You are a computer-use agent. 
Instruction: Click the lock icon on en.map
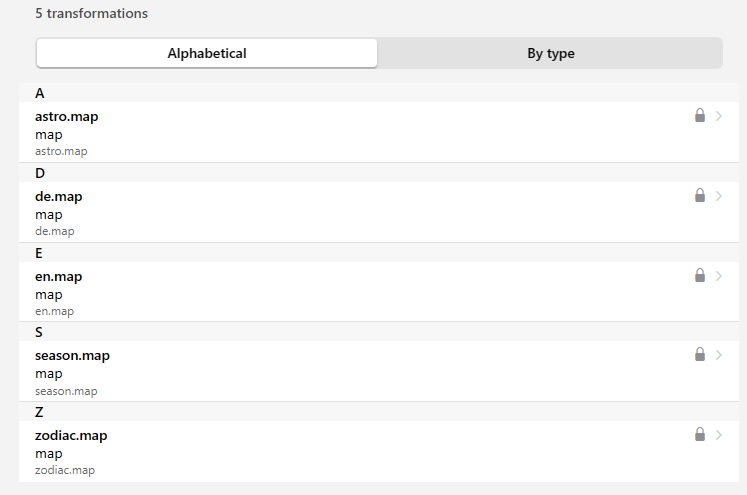pos(700,275)
